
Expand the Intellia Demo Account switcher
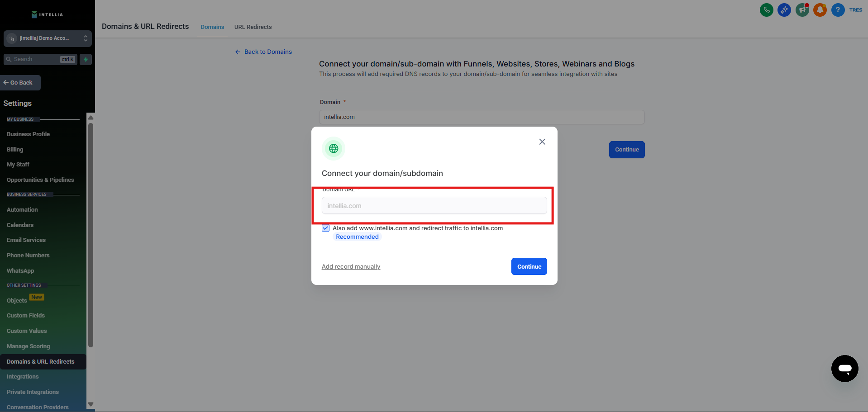click(48, 38)
